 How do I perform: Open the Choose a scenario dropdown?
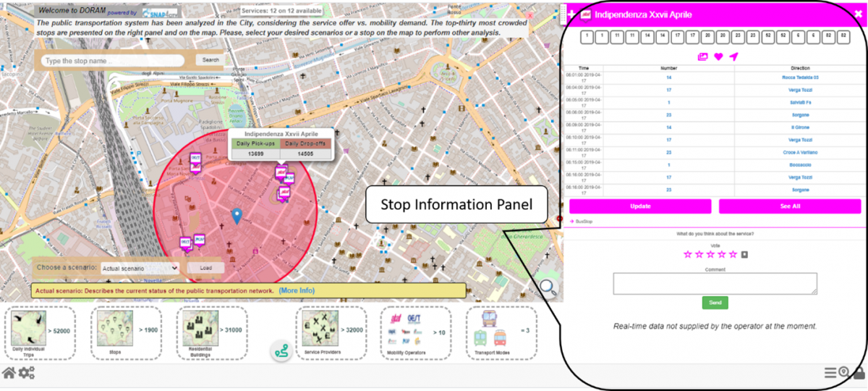(x=139, y=267)
